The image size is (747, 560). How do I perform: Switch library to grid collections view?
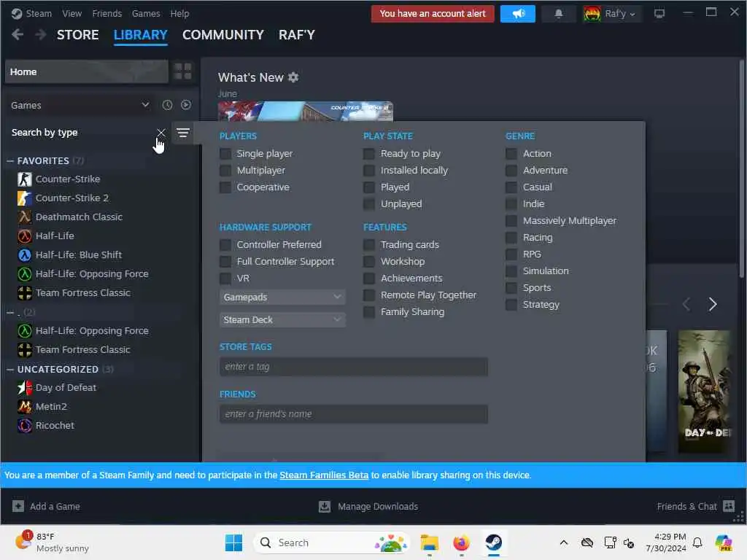183,72
